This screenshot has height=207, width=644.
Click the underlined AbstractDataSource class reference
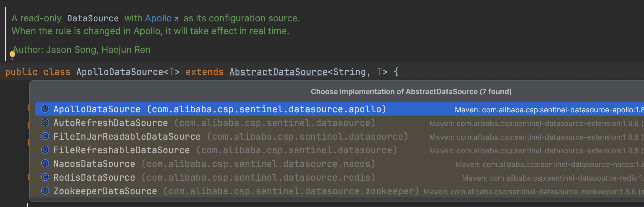pyautogui.click(x=278, y=72)
